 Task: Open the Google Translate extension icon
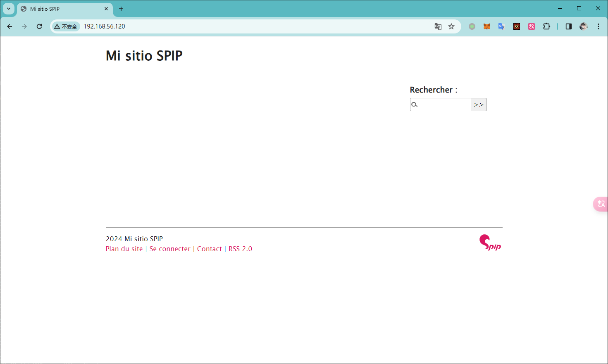point(502,26)
